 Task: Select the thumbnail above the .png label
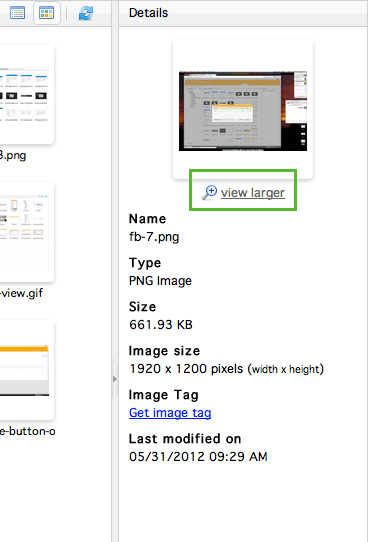[x=26, y=94]
